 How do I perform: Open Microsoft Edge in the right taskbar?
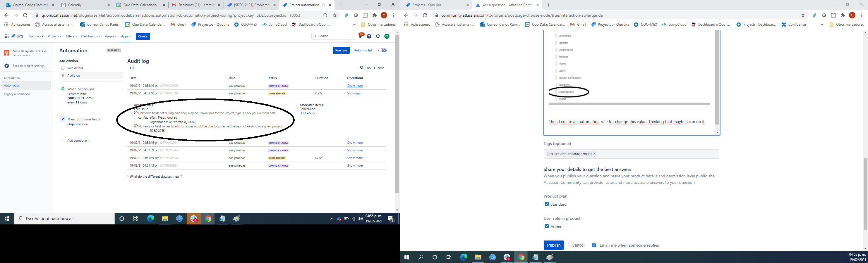[x=464, y=257]
